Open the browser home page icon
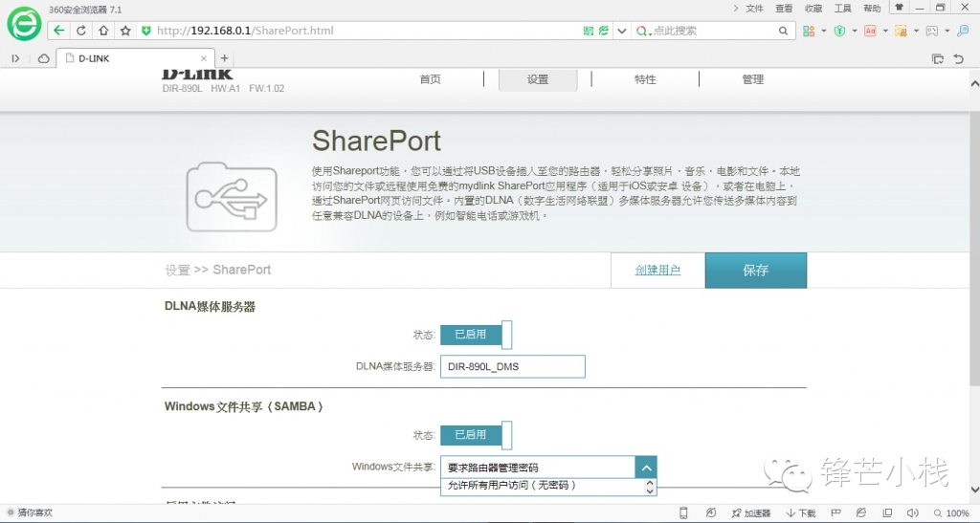 [103, 30]
